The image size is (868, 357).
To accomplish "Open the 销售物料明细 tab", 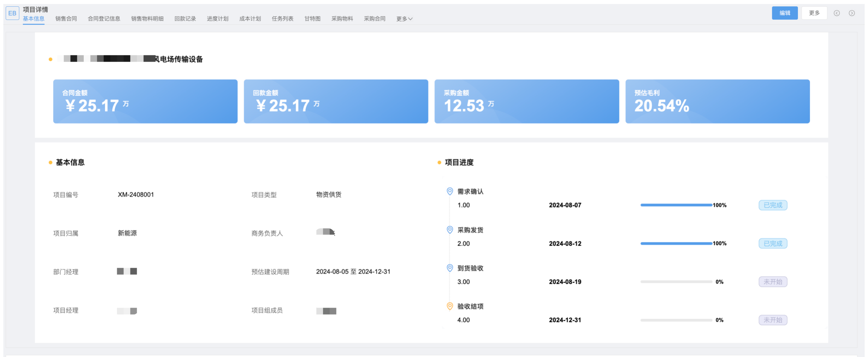I will pos(147,19).
